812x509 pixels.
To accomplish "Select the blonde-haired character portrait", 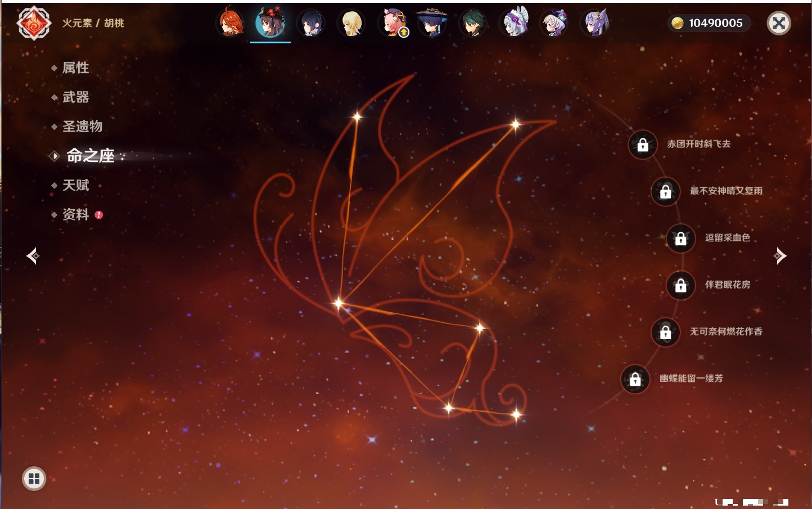I will pos(351,23).
